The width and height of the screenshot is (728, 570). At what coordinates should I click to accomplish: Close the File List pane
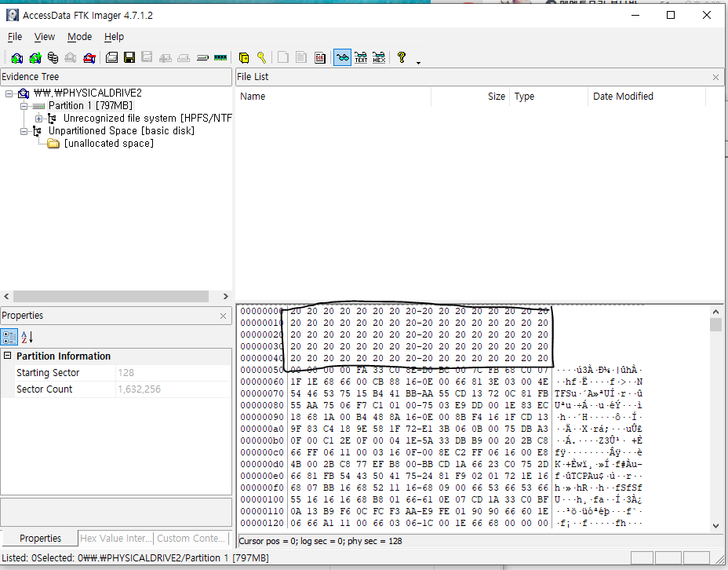pyautogui.click(x=715, y=77)
